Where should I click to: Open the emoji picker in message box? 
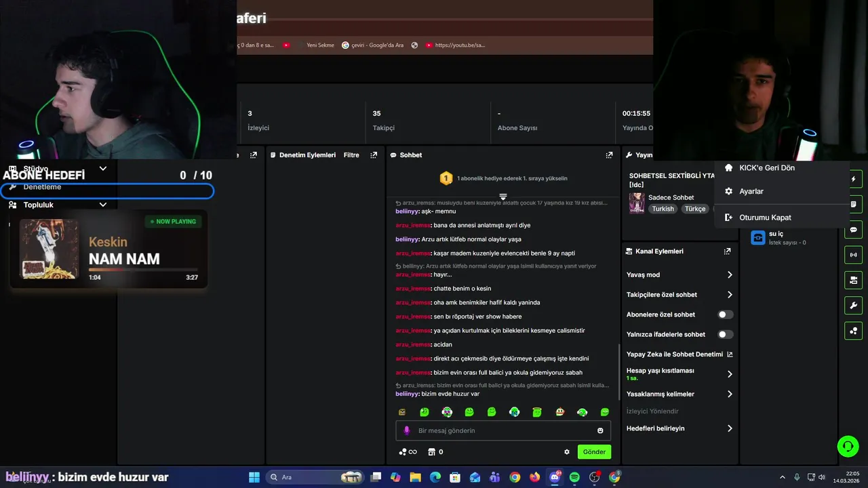pos(600,430)
